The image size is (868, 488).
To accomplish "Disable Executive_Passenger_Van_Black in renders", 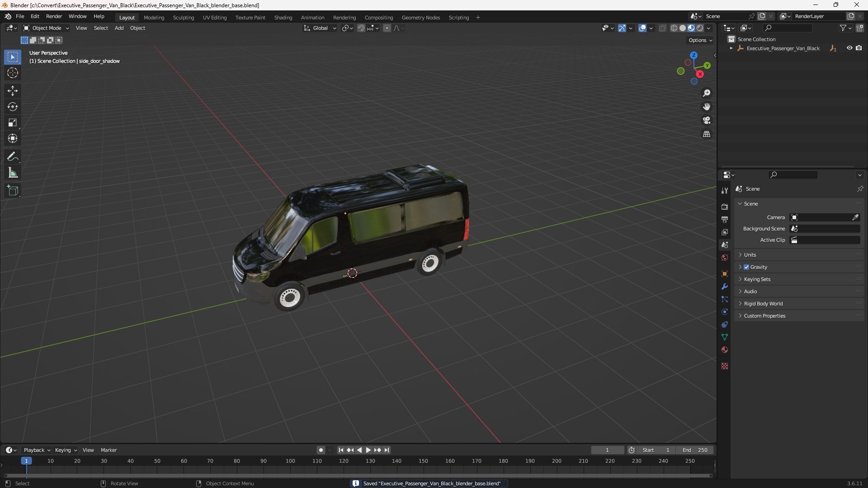I will [x=859, y=48].
